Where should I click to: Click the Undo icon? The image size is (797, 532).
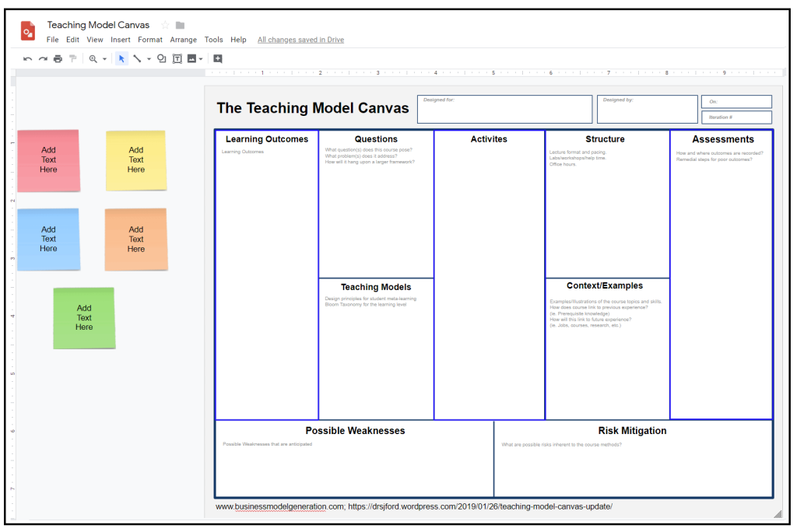tap(28, 58)
